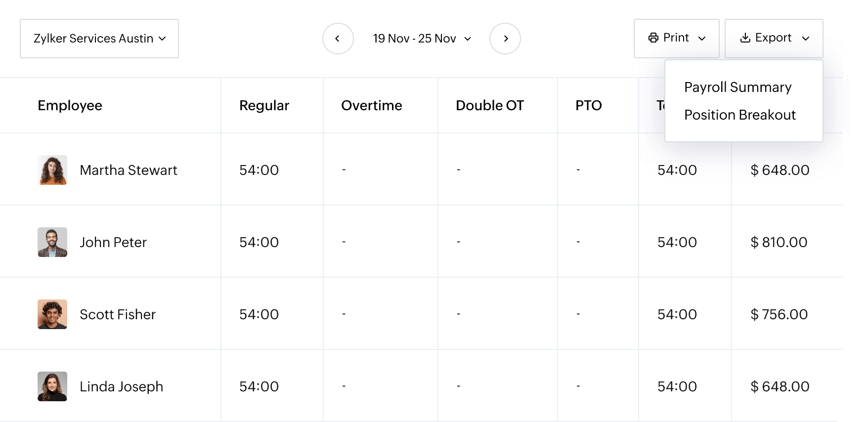The image size is (868, 422).
Task: Click the download icon in Export button
Action: [745, 38]
